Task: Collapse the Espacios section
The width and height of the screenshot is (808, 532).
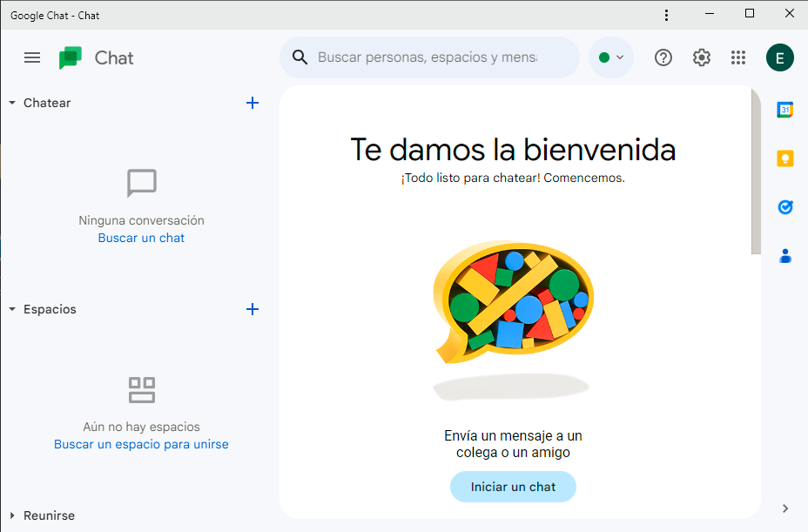Action: [12, 309]
